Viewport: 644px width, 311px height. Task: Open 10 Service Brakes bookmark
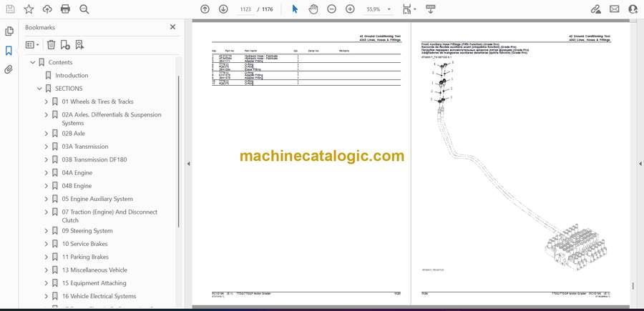(84, 244)
